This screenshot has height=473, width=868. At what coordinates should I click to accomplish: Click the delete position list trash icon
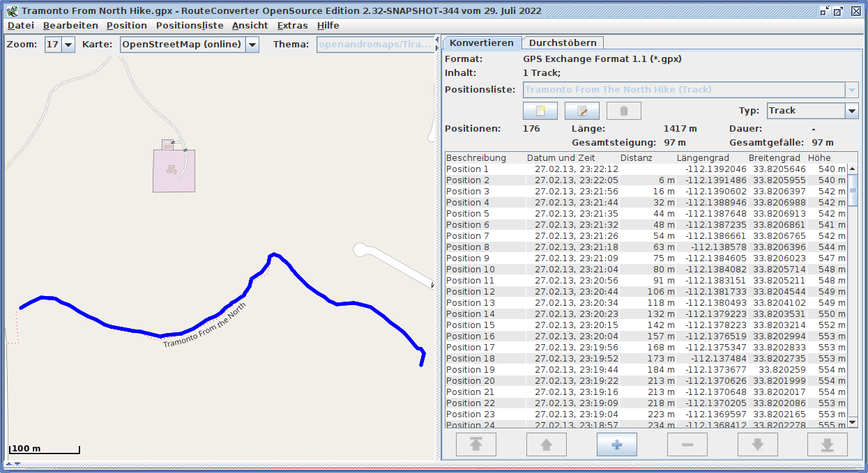point(623,111)
